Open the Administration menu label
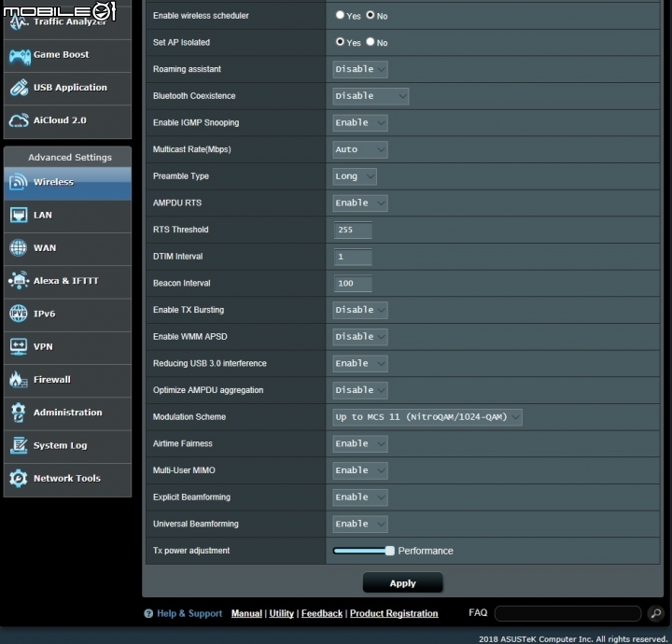The height and width of the screenshot is (644, 672). 68,413
